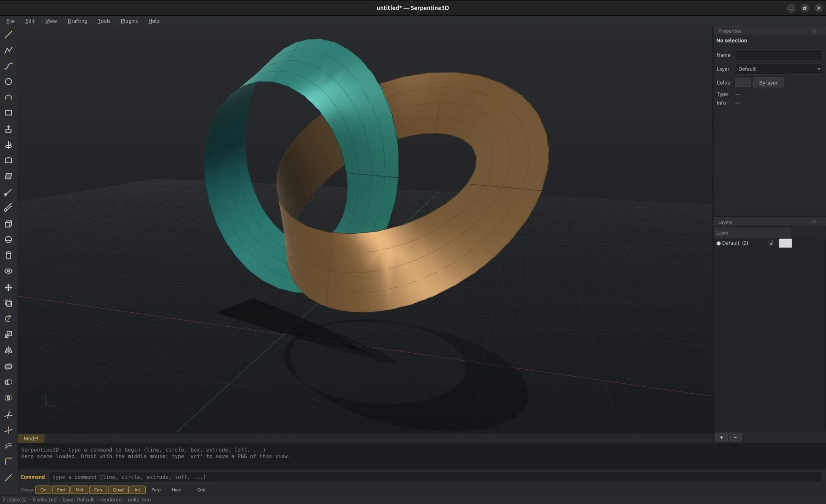Select the Scale tool
826x504 pixels.
tap(8, 334)
